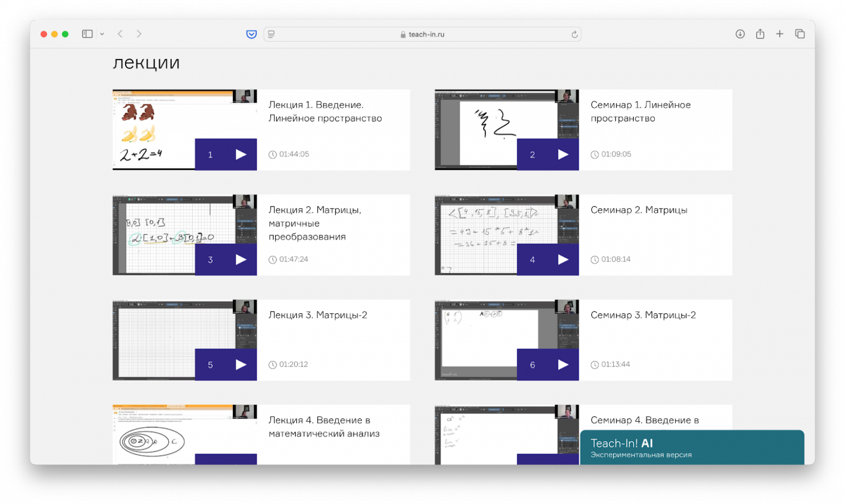
Task: Play Seminar 1 Линейное пространство video
Action: click(563, 155)
